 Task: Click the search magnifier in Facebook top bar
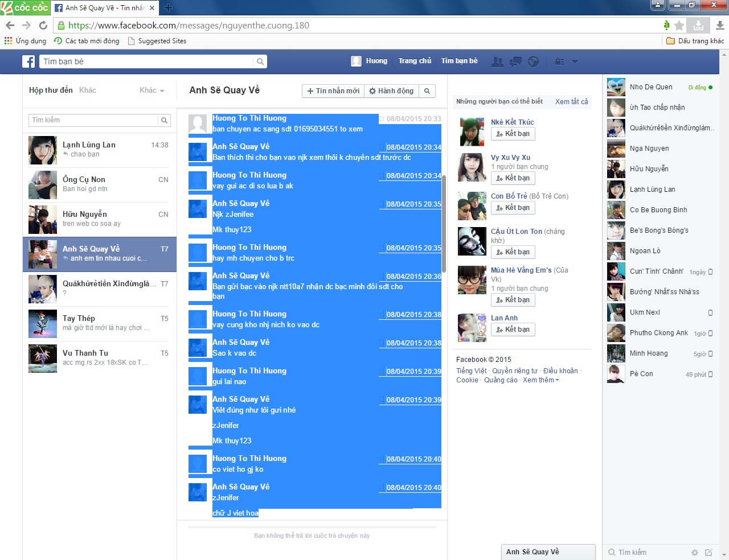tap(260, 61)
